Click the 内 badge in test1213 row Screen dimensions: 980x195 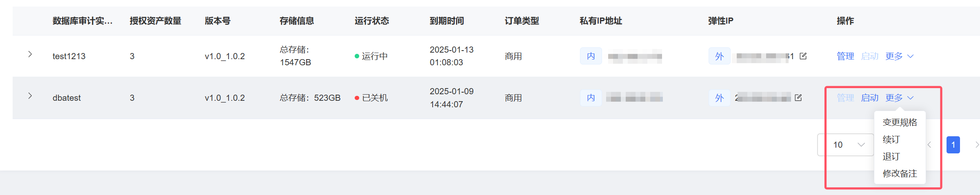pyautogui.click(x=591, y=56)
